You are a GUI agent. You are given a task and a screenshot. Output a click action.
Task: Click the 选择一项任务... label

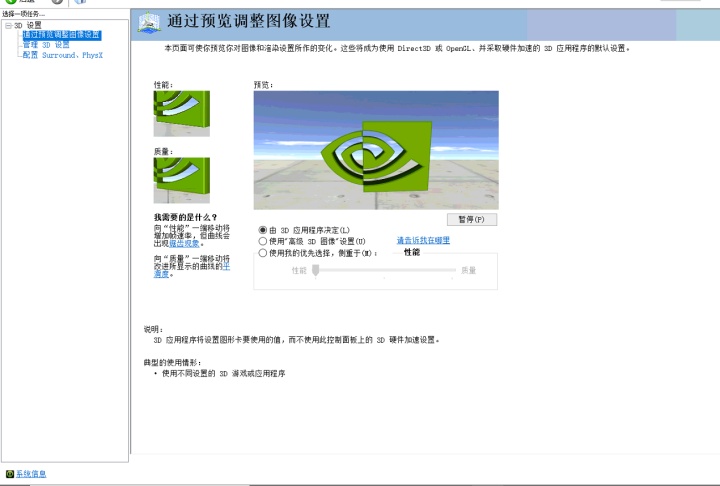coord(23,14)
